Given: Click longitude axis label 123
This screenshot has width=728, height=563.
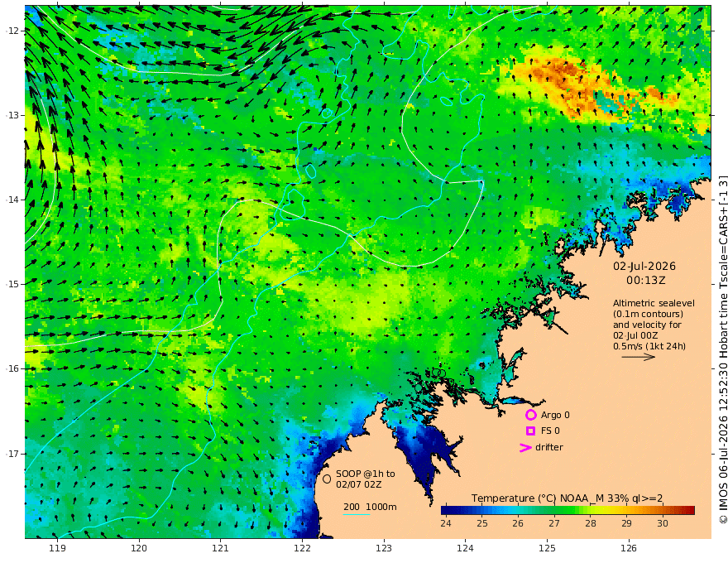Looking at the screenshot, I should click(384, 549).
